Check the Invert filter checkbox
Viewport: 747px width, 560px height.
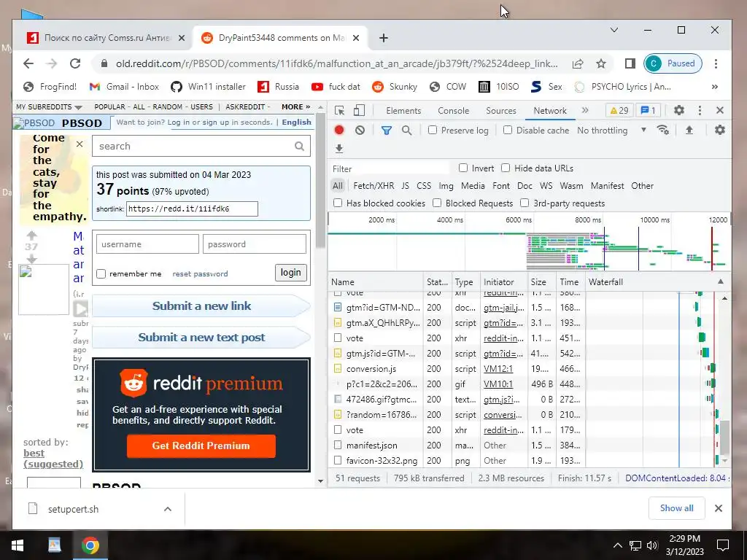pyautogui.click(x=462, y=168)
